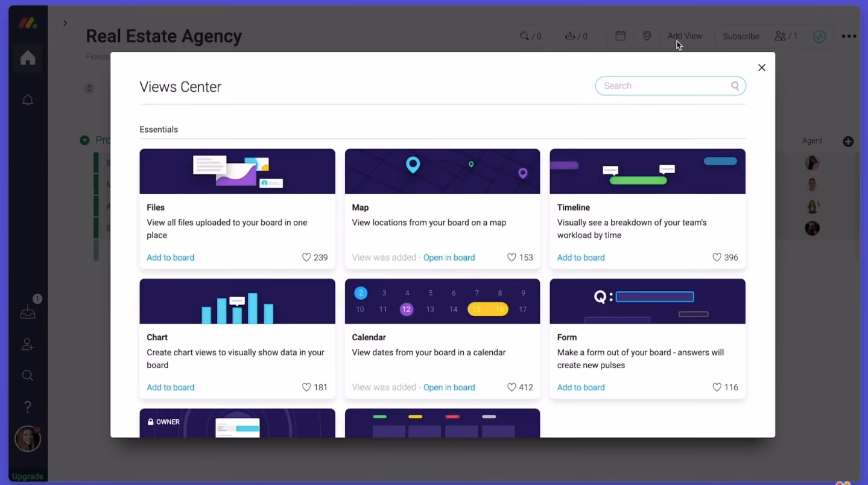The height and width of the screenshot is (485, 868).
Task: Click the Timeline card preview image
Action: click(x=647, y=171)
